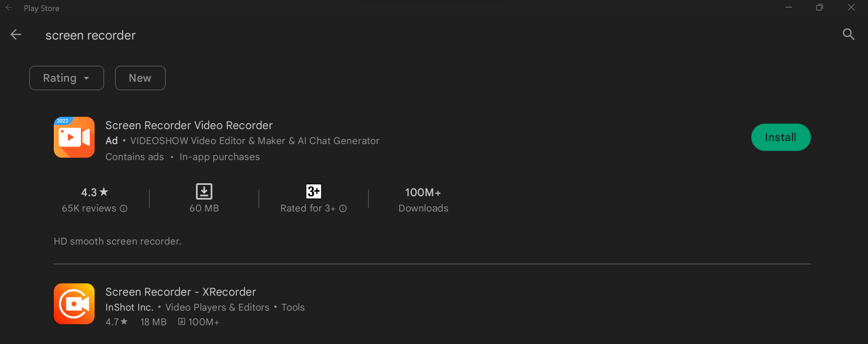Open Screen Recorder Video Recorder listing
The height and width of the screenshot is (344, 868).
coord(189,125)
